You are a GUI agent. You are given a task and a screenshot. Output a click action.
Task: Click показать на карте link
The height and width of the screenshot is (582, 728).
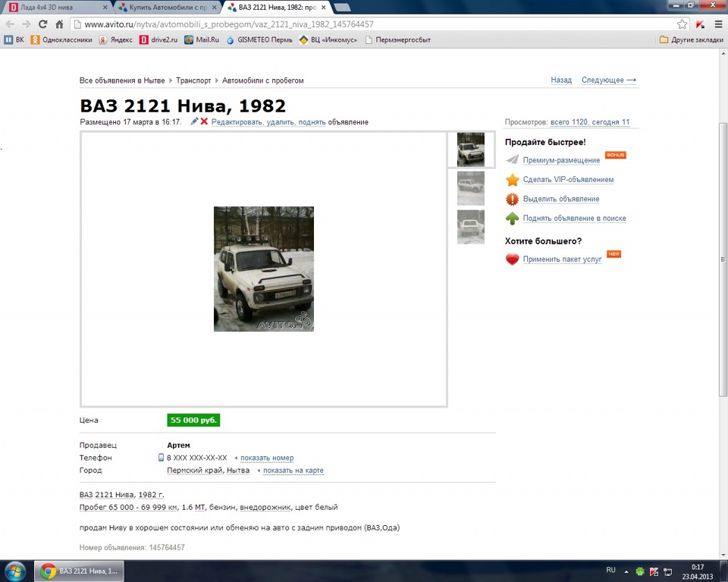click(293, 470)
